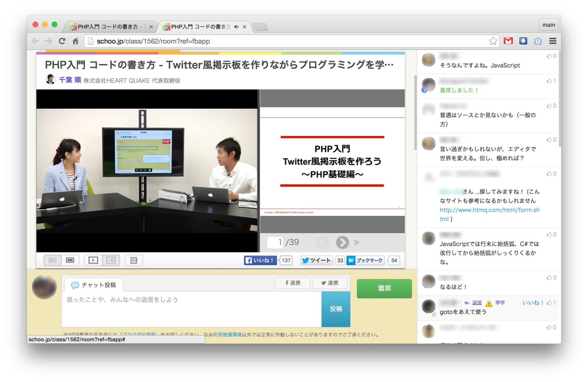
Task: Go to next slide with right arrow
Action: click(x=342, y=242)
